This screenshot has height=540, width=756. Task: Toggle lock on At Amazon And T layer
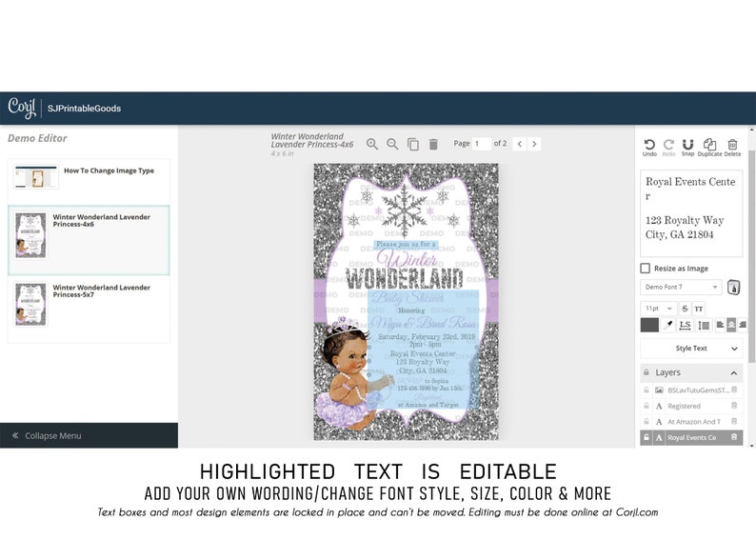coord(647,421)
